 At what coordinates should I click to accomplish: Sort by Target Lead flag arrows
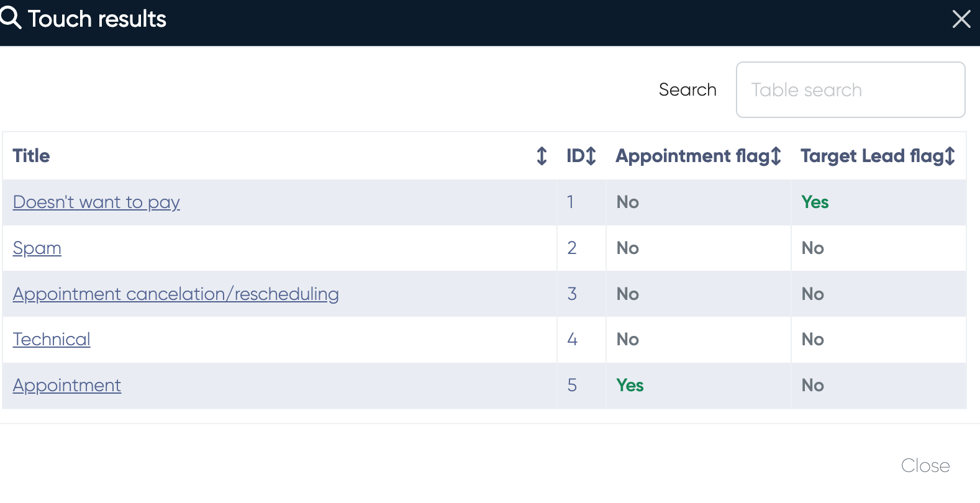[x=950, y=156]
